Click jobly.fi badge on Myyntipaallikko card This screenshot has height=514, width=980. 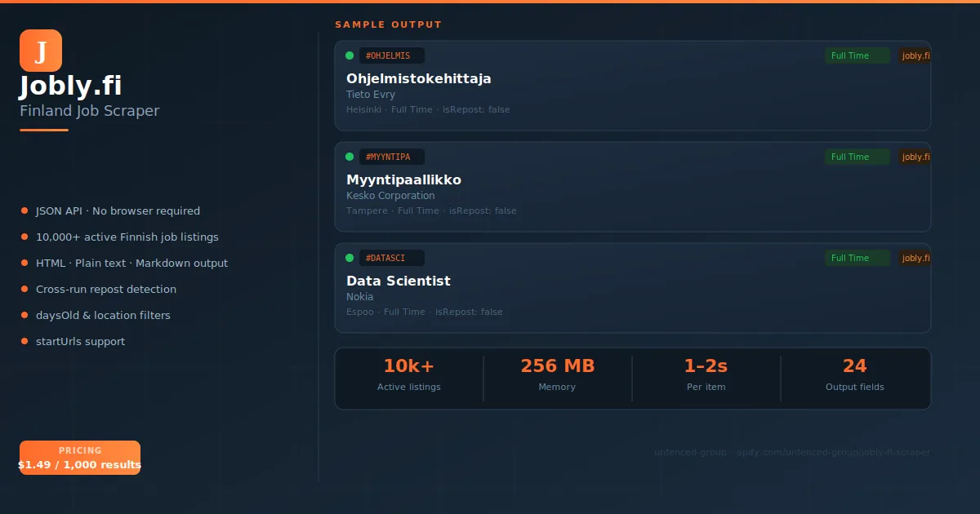point(915,157)
